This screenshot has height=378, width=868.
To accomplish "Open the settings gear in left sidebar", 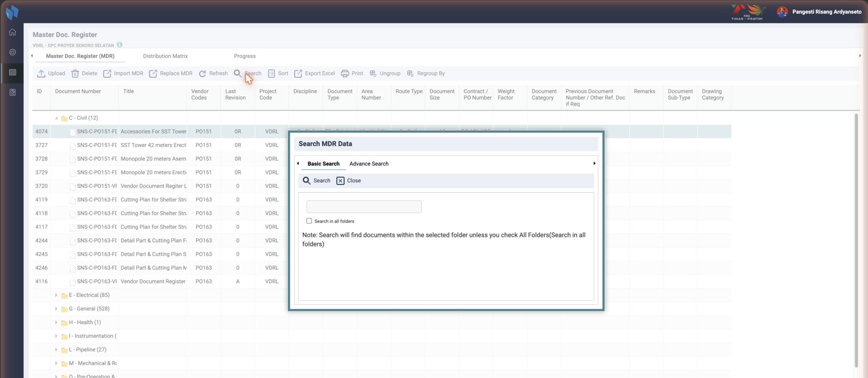I will click(x=13, y=52).
